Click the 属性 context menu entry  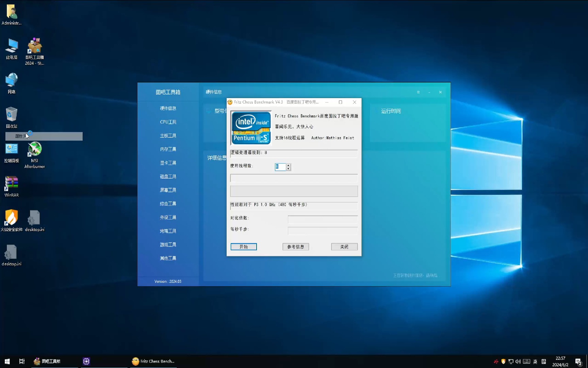click(x=44, y=136)
